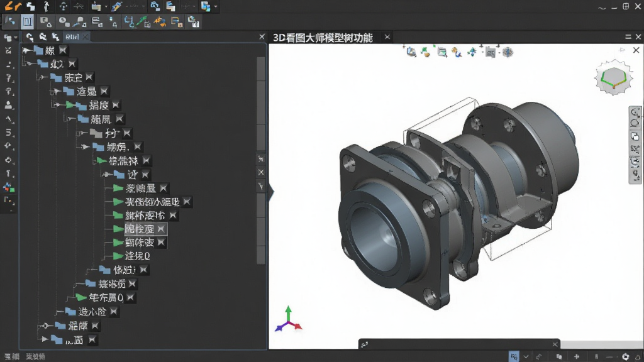The image size is (644, 362).
Task: Click the first icon in the model tree panel header
Action: coord(30,37)
